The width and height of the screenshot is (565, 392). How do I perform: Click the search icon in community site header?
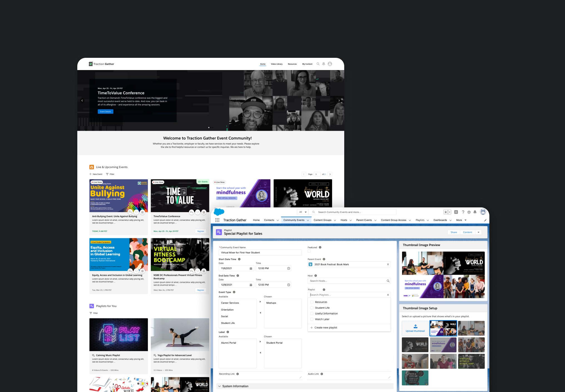click(318, 64)
